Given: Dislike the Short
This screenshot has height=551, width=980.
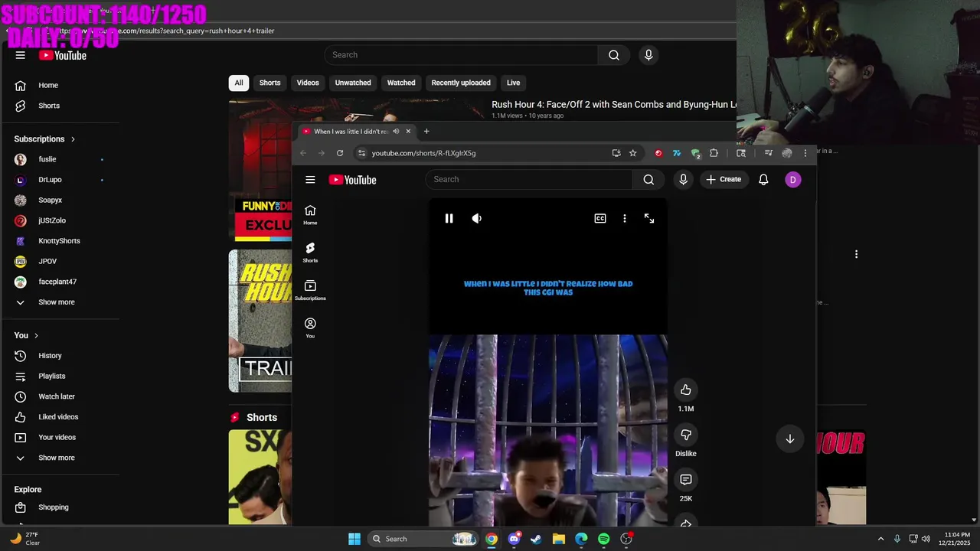Looking at the screenshot, I should 686,435.
